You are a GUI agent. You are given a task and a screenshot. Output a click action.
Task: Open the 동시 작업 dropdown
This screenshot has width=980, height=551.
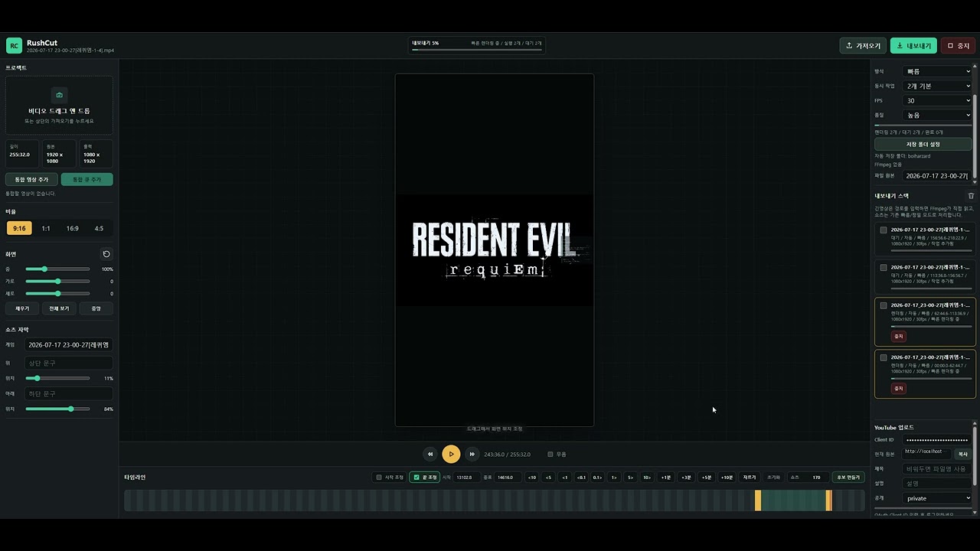point(937,86)
